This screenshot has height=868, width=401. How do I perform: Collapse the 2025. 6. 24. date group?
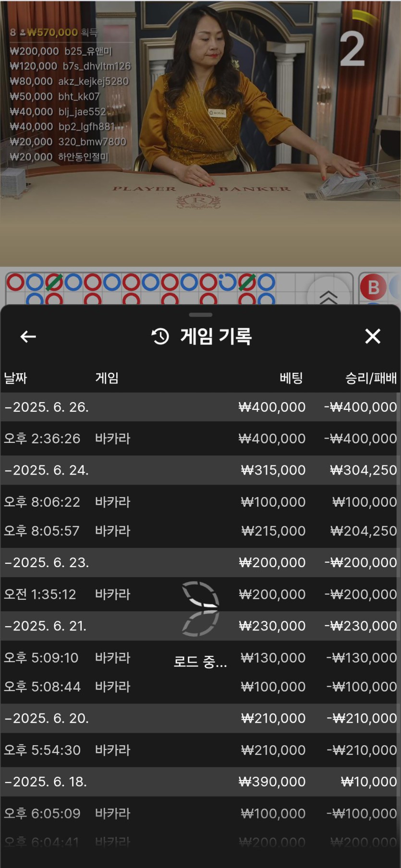(x=47, y=470)
